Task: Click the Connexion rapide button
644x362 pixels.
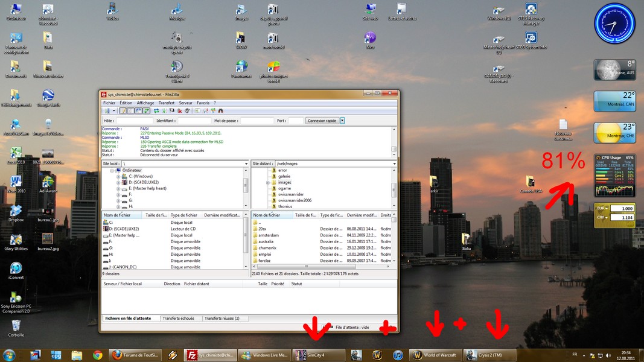Action: click(x=322, y=121)
